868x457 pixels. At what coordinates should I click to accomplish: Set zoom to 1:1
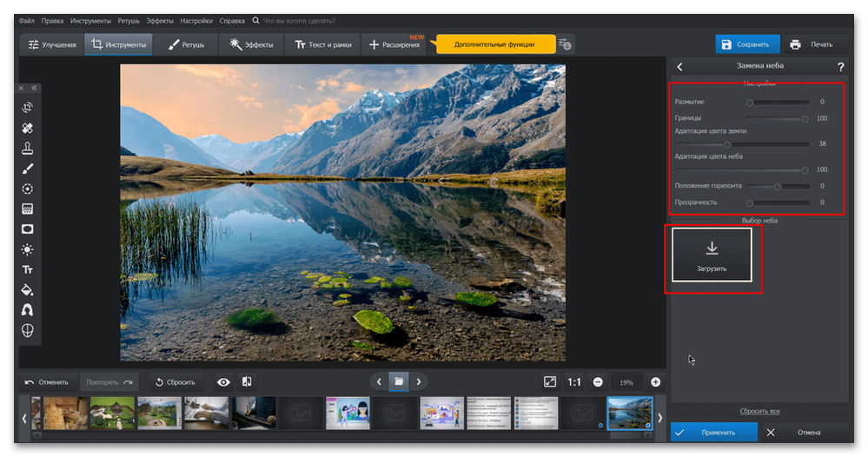[574, 381]
